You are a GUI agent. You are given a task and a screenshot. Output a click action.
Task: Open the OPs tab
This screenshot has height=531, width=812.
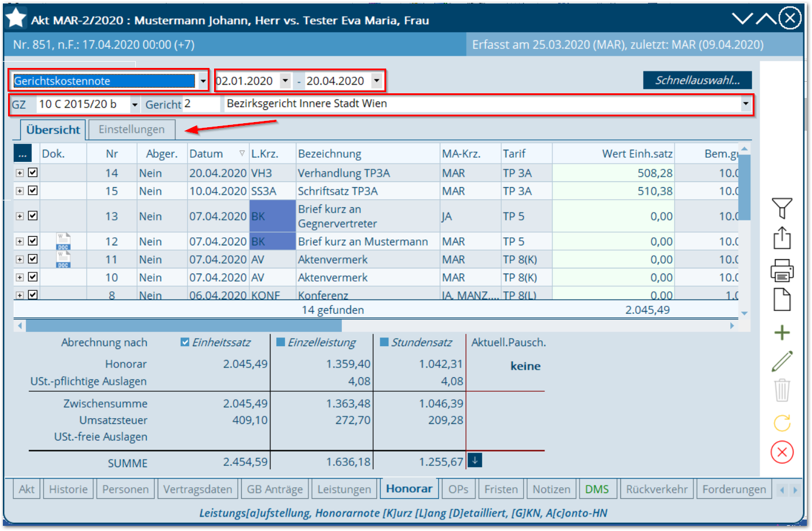point(458,489)
